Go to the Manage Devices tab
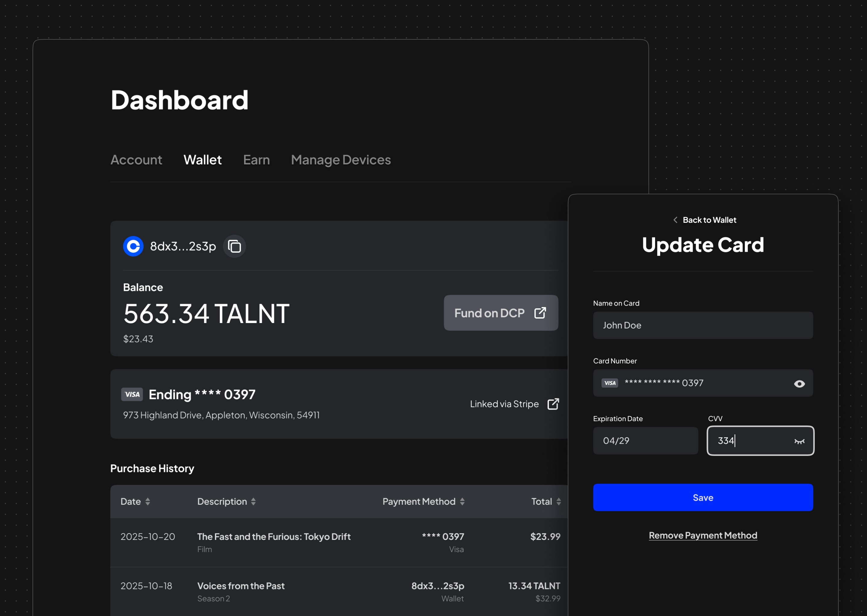The height and width of the screenshot is (616, 867). point(340,160)
